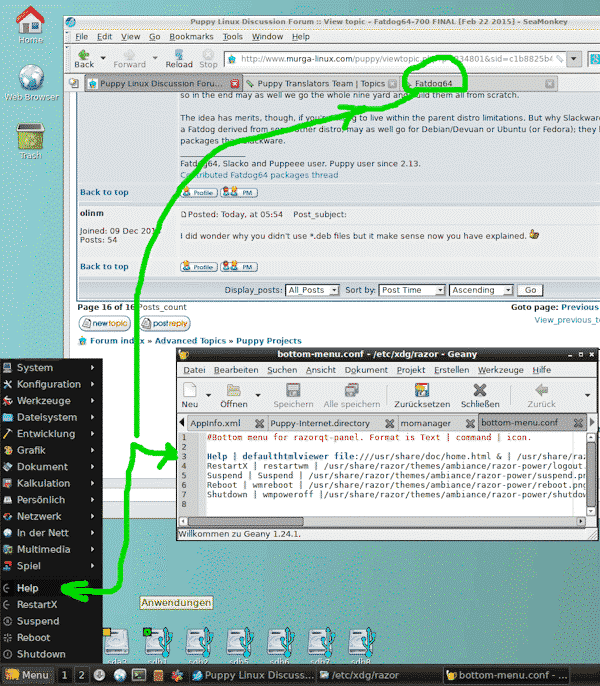The image size is (600, 686).
Task: Click the Forward button in SeaMonkey
Action: pos(129,59)
